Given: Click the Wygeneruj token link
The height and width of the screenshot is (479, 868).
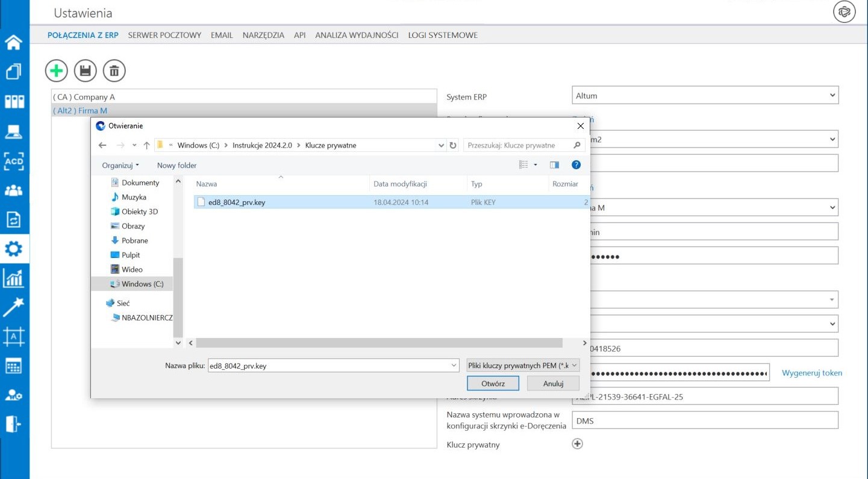Looking at the screenshot, I should (811, 373).
